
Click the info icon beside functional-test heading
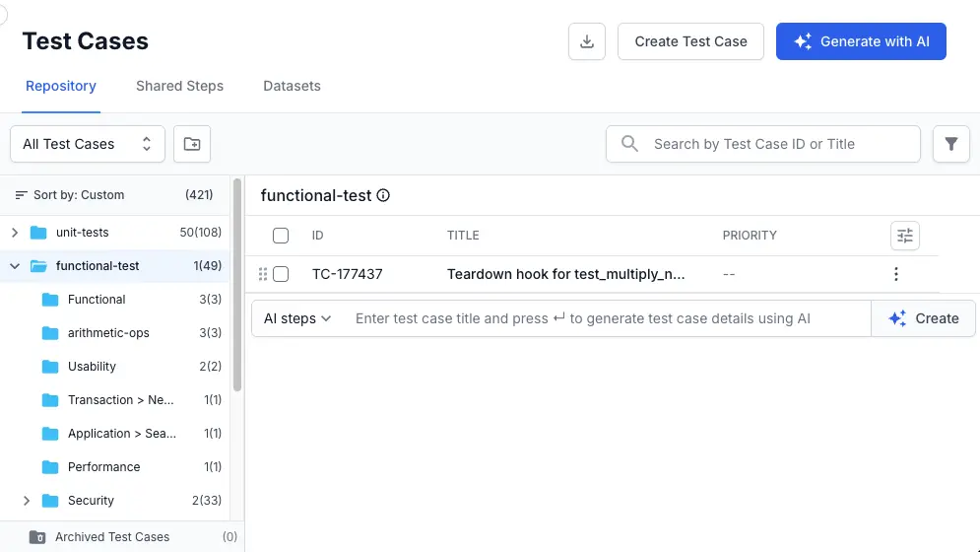[x=384, y=195]
